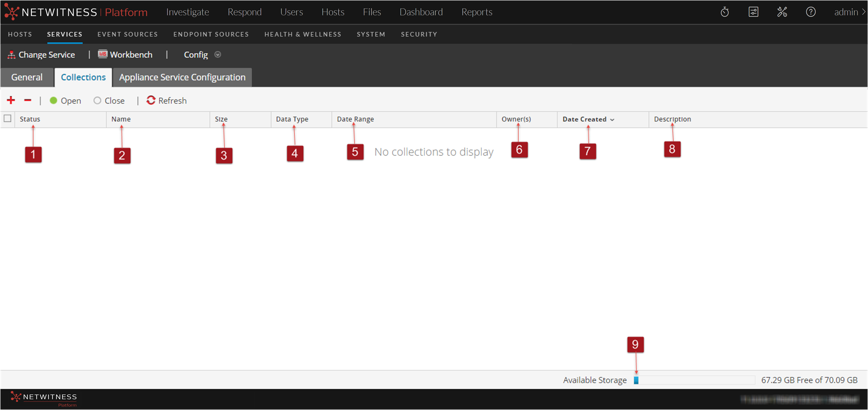
Task: Check the select-all checkbox in table header
Action: (8, 118)
